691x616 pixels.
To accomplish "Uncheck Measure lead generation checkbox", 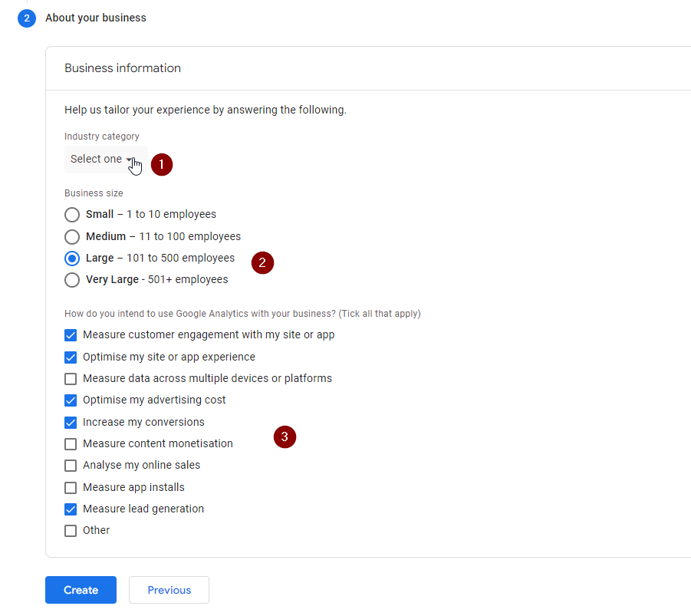I will [x=71, y=509].
